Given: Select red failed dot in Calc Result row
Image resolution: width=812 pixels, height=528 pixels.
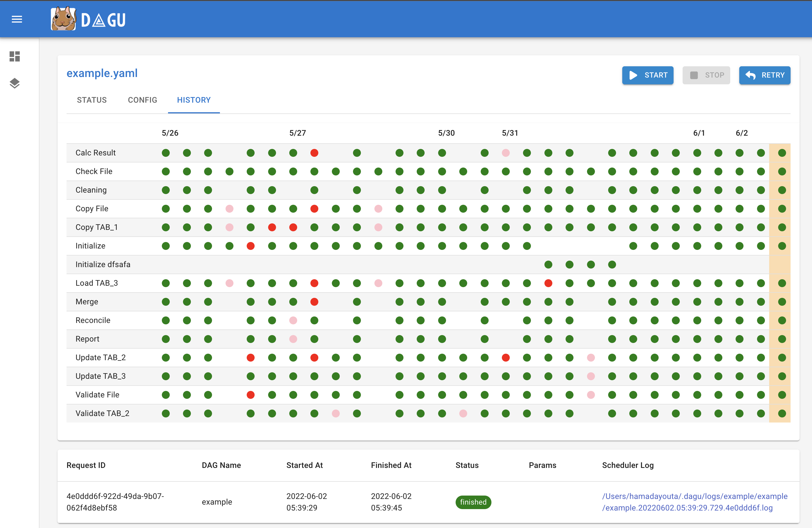Looking at the screenshot, I should (314, 153).
